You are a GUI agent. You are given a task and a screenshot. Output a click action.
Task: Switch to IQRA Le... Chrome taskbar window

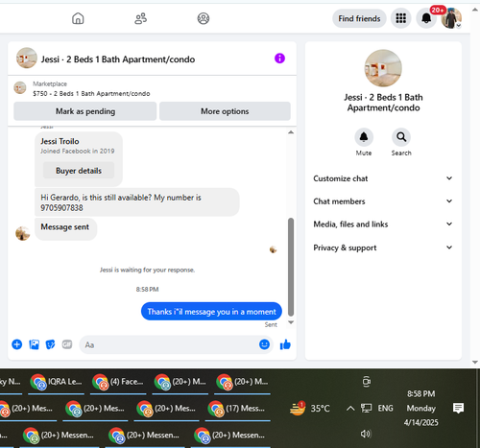coord(57,382)
